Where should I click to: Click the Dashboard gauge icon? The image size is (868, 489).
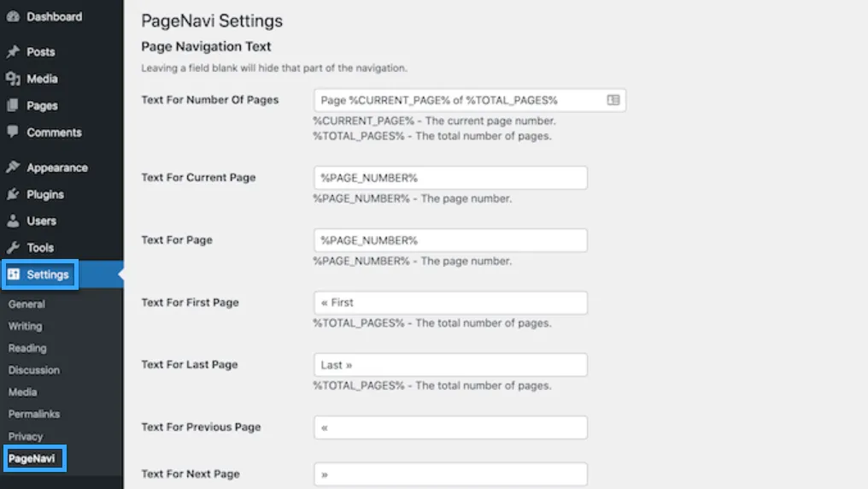tap(14, 16)
